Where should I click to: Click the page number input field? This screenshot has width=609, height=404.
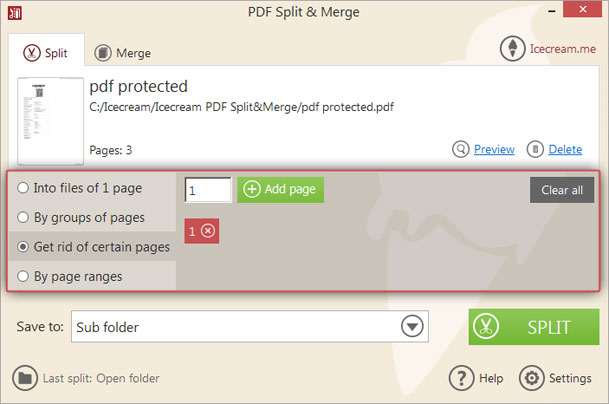coord(208,190)
